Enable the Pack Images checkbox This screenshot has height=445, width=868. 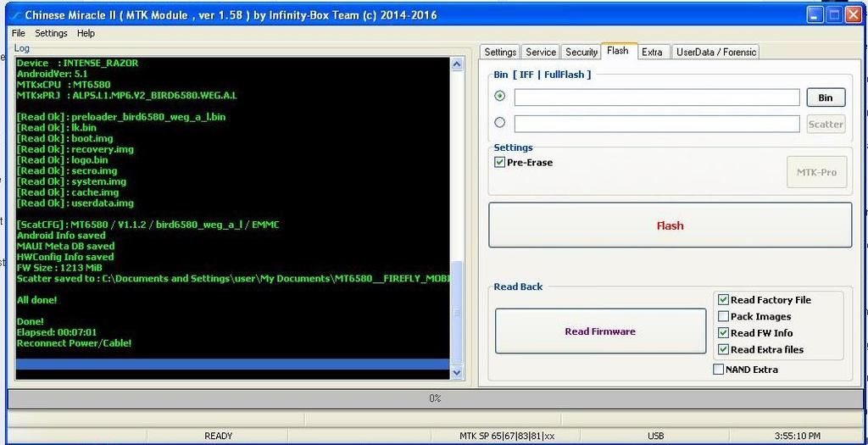723,316
